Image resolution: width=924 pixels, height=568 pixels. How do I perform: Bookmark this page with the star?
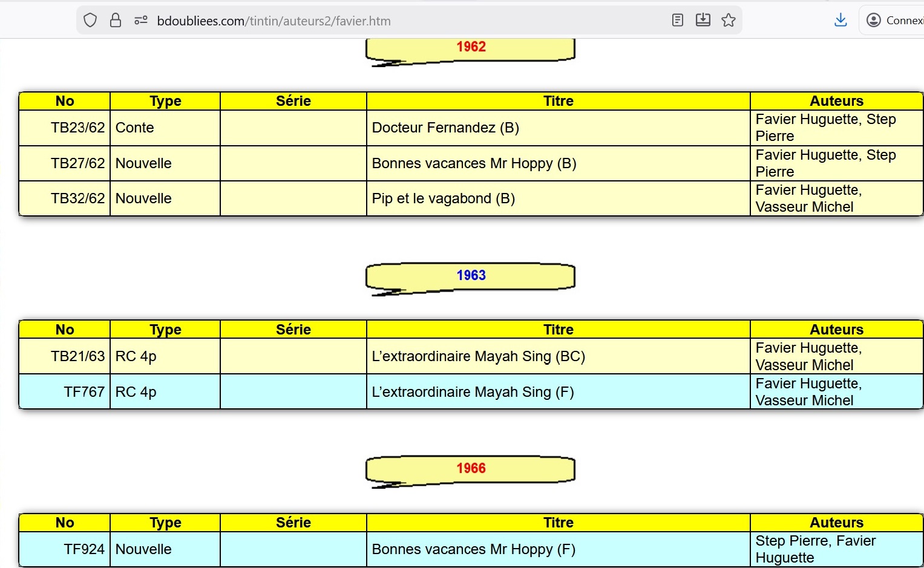(729, 21)
